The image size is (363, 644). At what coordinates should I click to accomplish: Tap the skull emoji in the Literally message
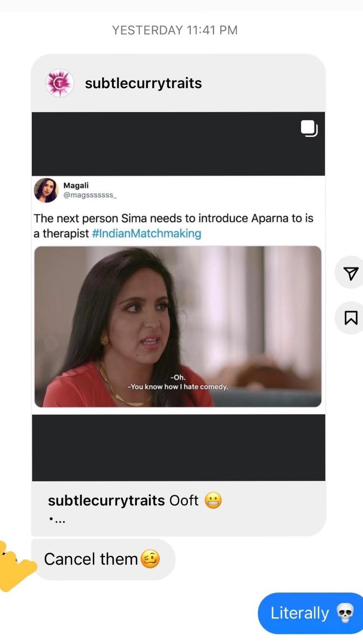(x=345, y=613)
